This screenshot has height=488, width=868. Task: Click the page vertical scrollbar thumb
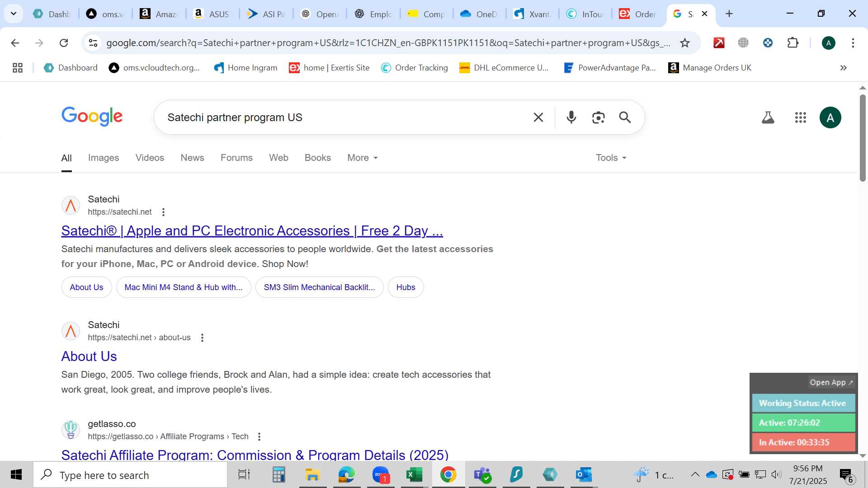(863, 138)
